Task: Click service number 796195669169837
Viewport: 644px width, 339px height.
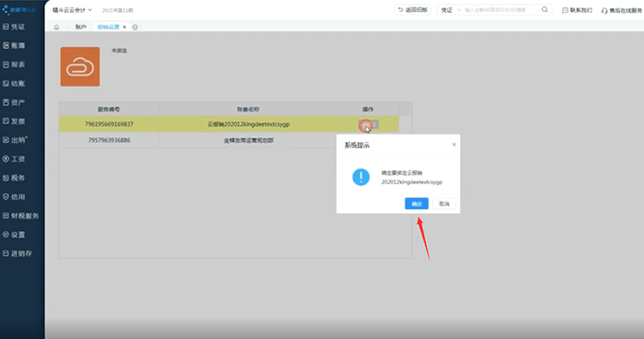Action: pyautogui.click(x=109, y=124)
